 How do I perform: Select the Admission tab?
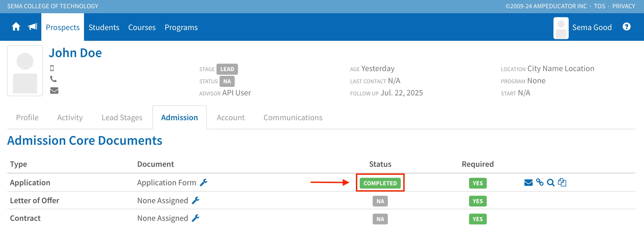(x=180, y=117)
